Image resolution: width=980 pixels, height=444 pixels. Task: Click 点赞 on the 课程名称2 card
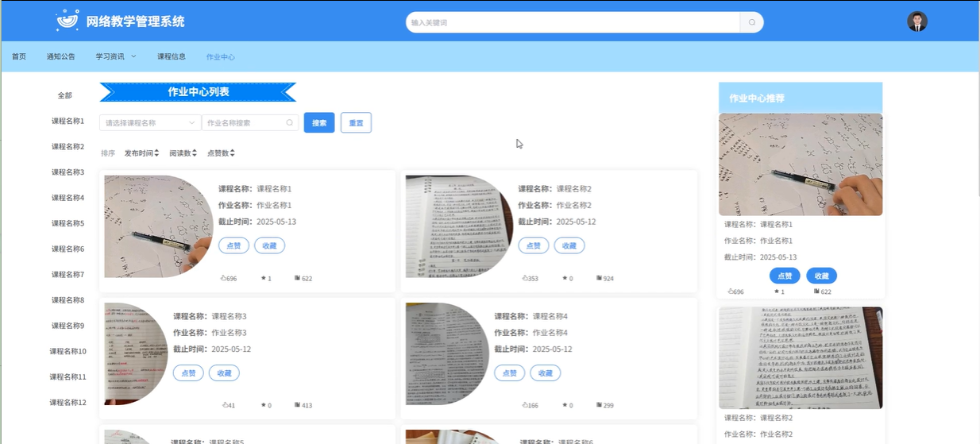(534, 246)
